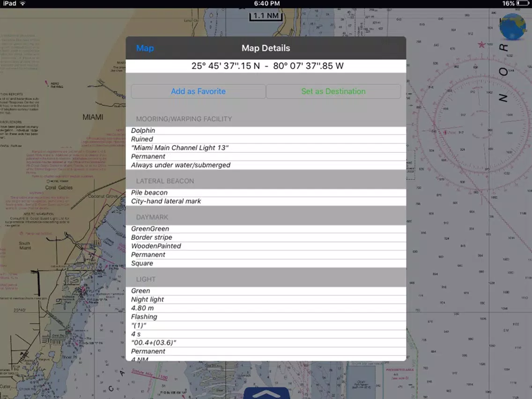This screenshot has width=532, height=399.
Task: Select the Pile beacon row
Action: tap(266, 193)
